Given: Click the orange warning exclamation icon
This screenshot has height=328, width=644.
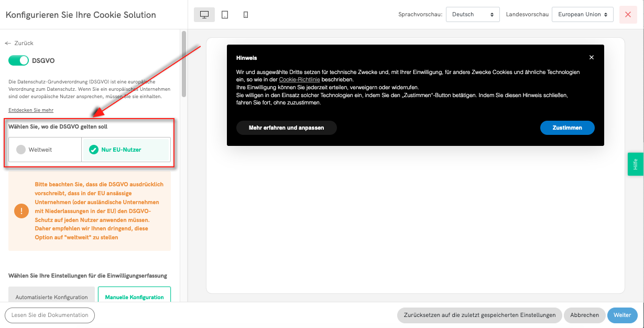Looking at the screenshot, I should coord(22,211).
